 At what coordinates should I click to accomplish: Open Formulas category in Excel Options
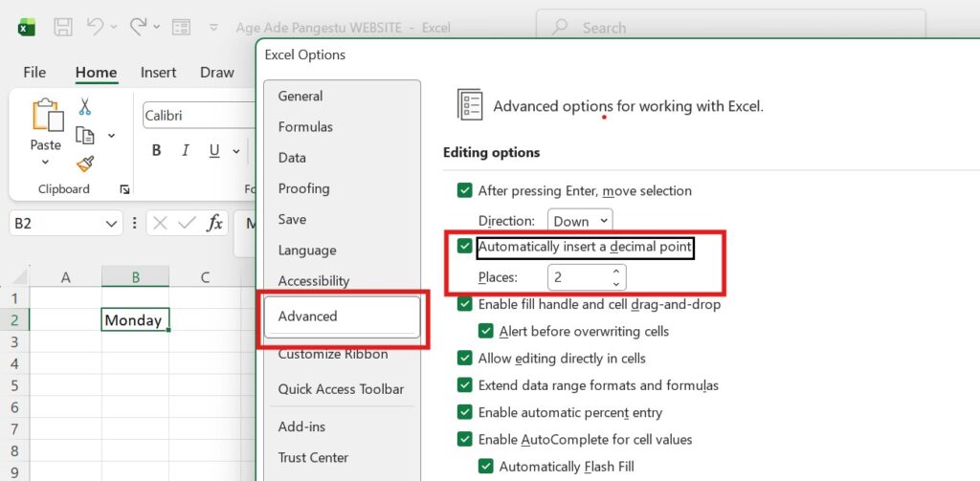click(305, 127)
